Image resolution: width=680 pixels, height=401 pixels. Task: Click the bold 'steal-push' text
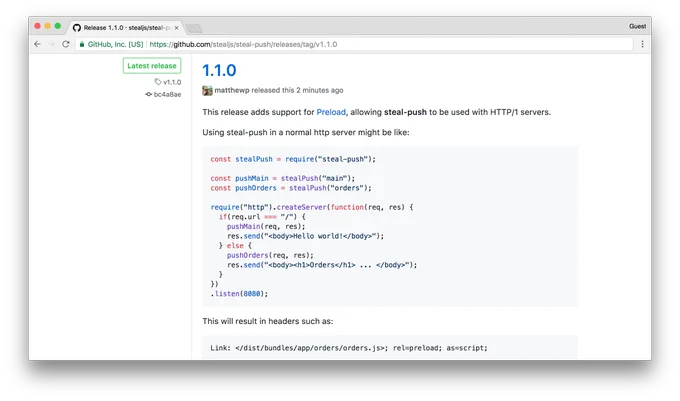405,112
